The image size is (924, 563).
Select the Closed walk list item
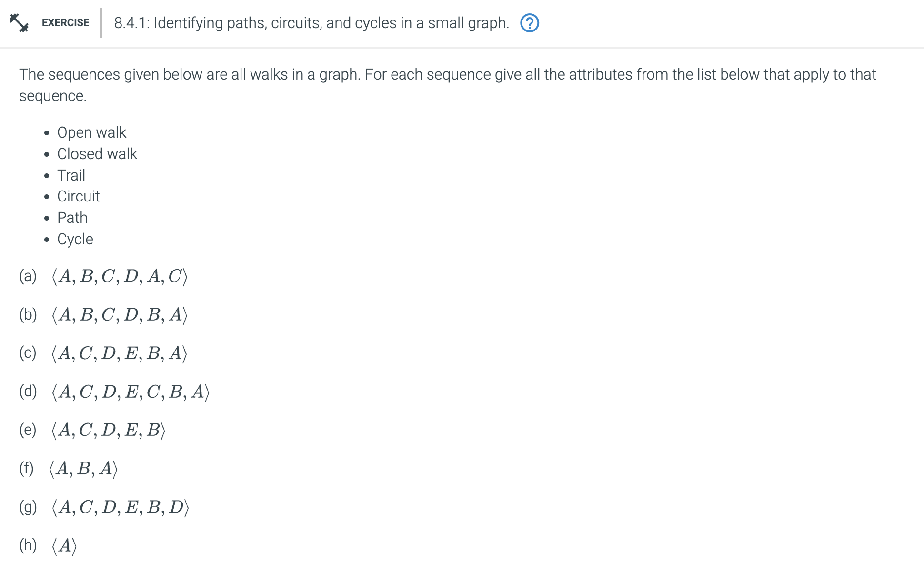click(97, 154)
